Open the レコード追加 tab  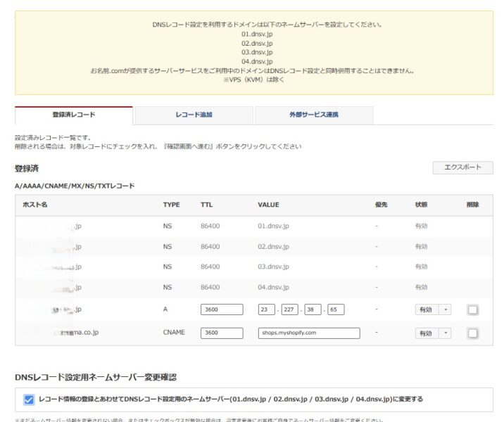pos(194,115)
